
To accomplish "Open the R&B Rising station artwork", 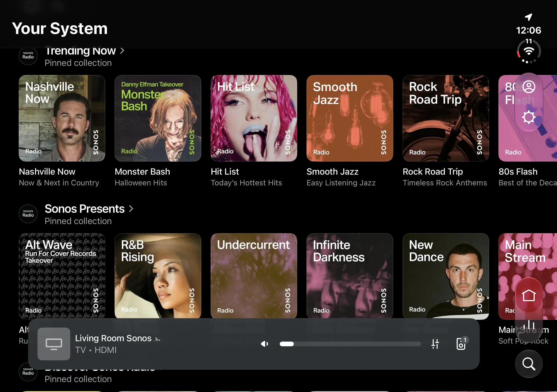I will (x=158, y=276).
